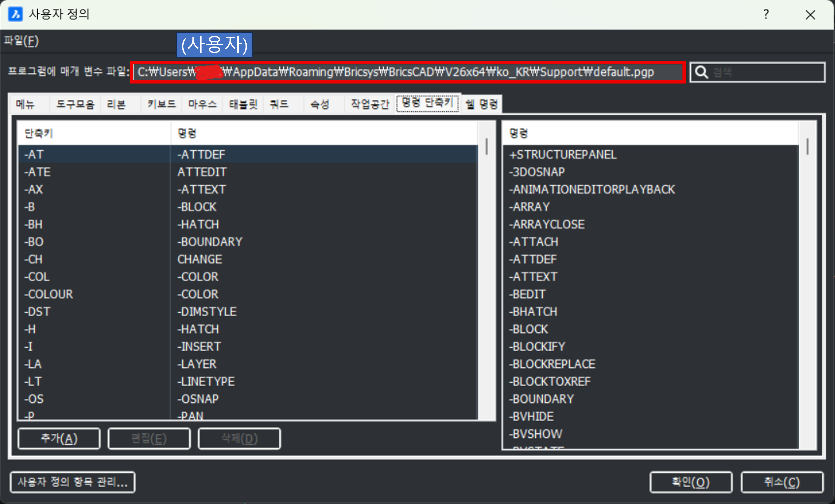Viewport: 835px width, 504px height.
Task: Open the 리본 tab
Action: point(116,104)
